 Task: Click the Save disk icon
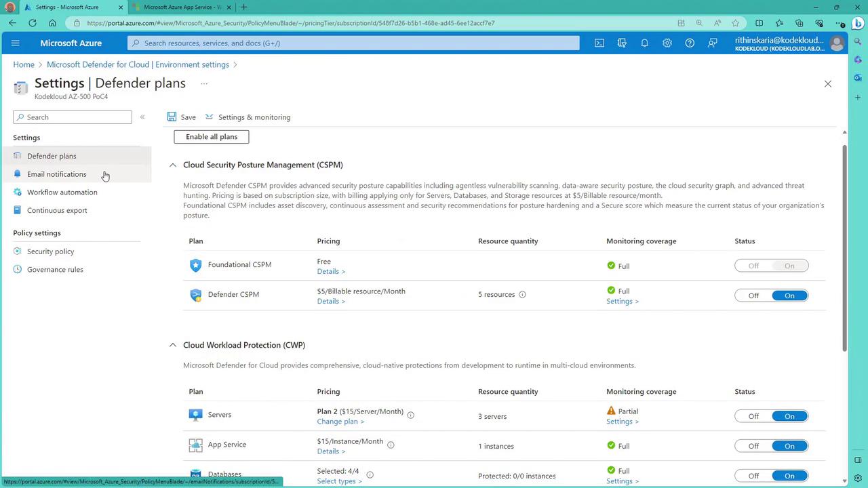[x=172, y=117]
